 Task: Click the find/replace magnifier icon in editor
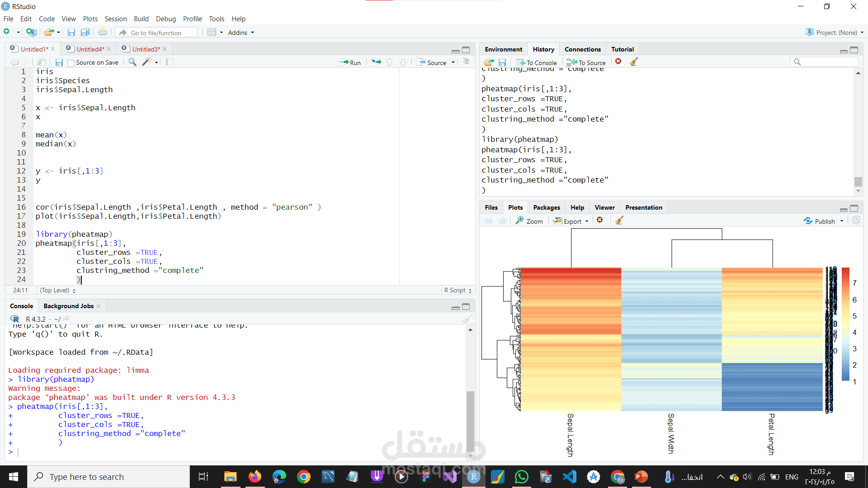coord(132,62)
